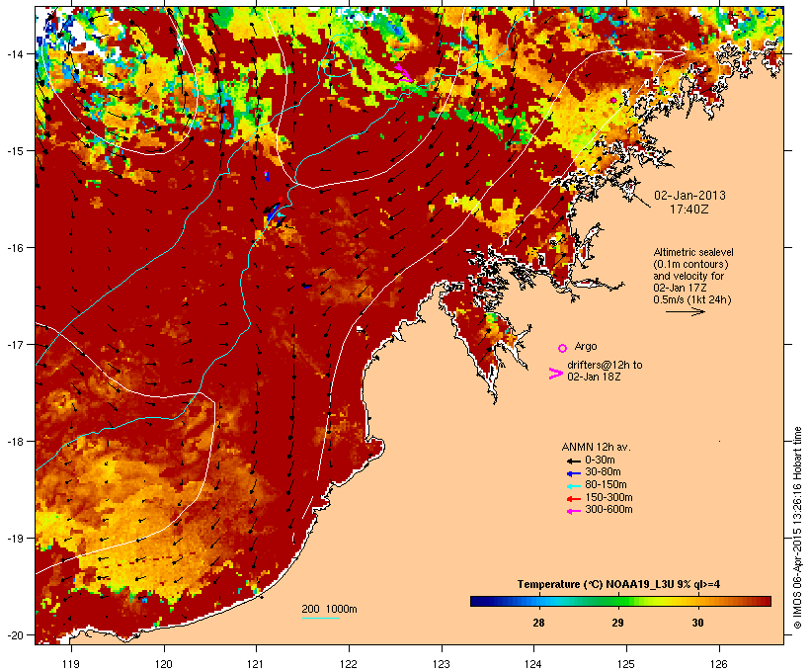The height and width of the screenshot is (672, 810).
Task: Click the blue 30-80m legend arrow
Action: pyautogui.click(x=573, y=473)
